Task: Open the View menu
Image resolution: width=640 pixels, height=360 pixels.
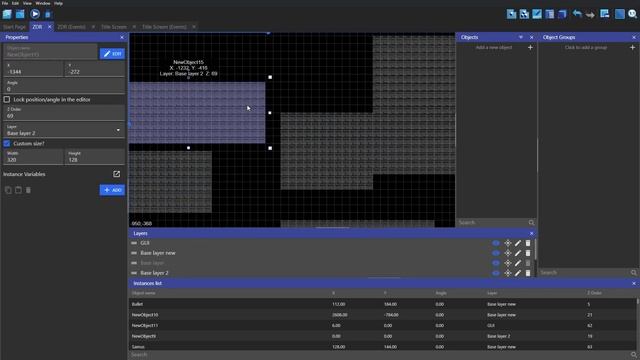Action: coord(27,3)
